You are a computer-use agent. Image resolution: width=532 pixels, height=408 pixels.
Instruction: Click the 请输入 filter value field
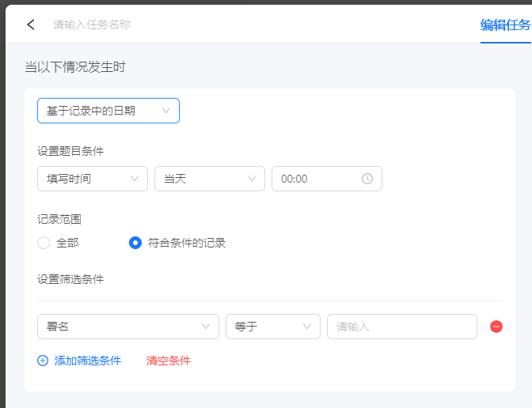click(x=402, y=327)
